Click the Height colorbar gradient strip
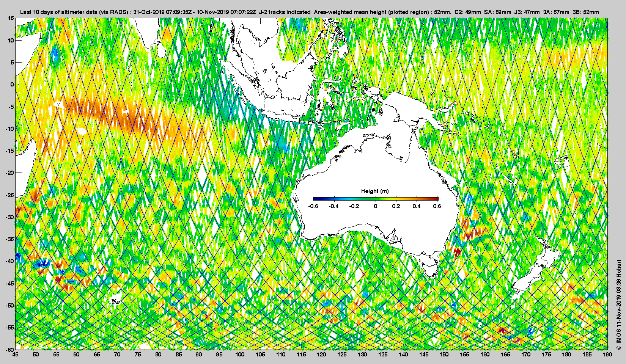The image size is (626, 364). pos(376,199)
